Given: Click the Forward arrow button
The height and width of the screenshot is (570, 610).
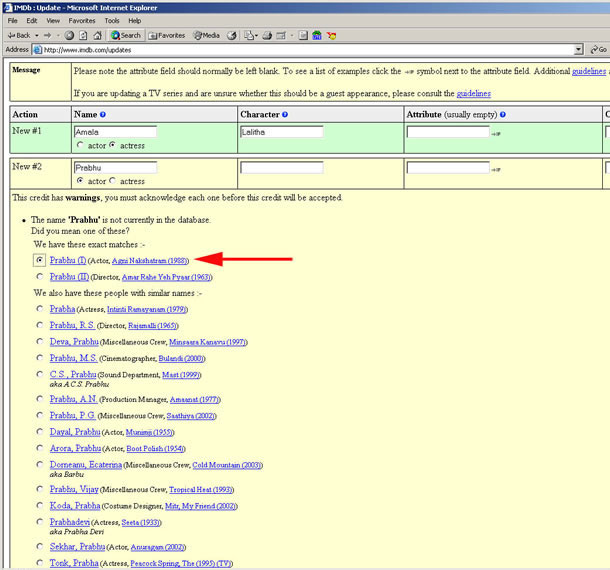Looking at the screenshot, I should [47, 35].
